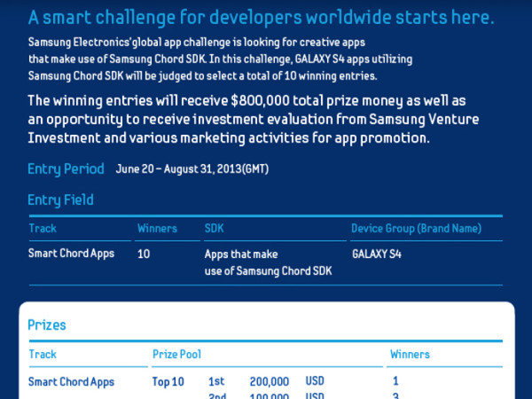Click the "Top 10" prize label
Viewport: 532px width, 399px height.
(x=168, y=382)
